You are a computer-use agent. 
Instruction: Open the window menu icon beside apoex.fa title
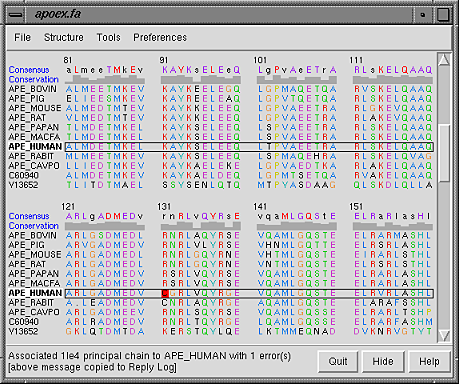16,15
